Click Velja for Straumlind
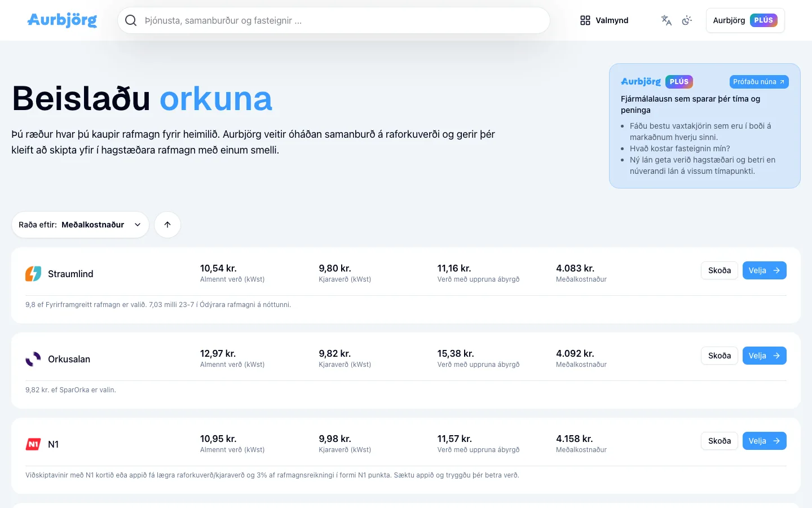 pyautogui.click(x=764, y=270)
